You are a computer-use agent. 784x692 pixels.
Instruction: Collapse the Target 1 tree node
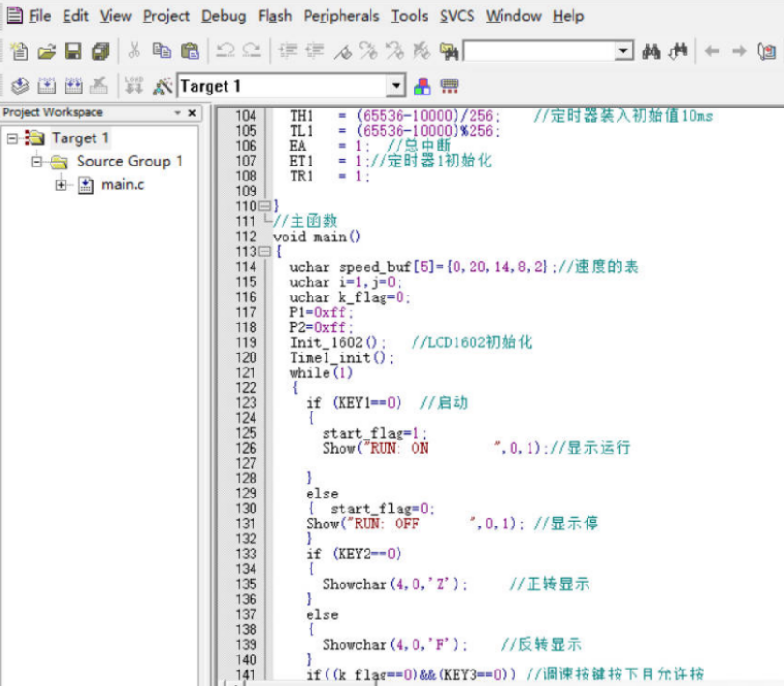(13, 138)
